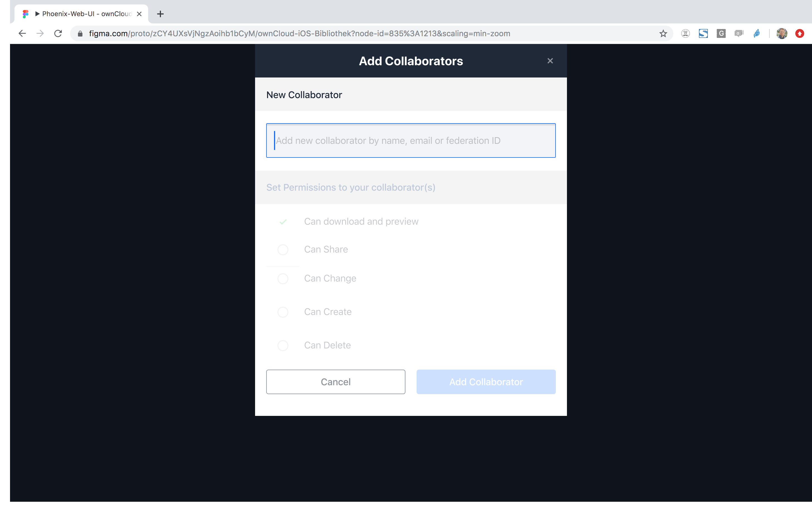Select the Can Create permission
This screenshot has height=514, width=812.
(283, 312)
